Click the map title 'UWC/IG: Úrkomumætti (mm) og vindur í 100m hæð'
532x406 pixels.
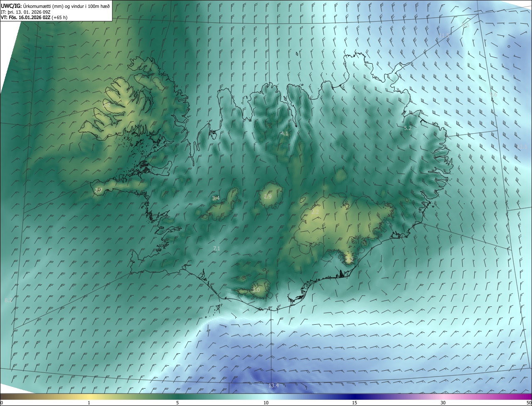coord(55,6)
